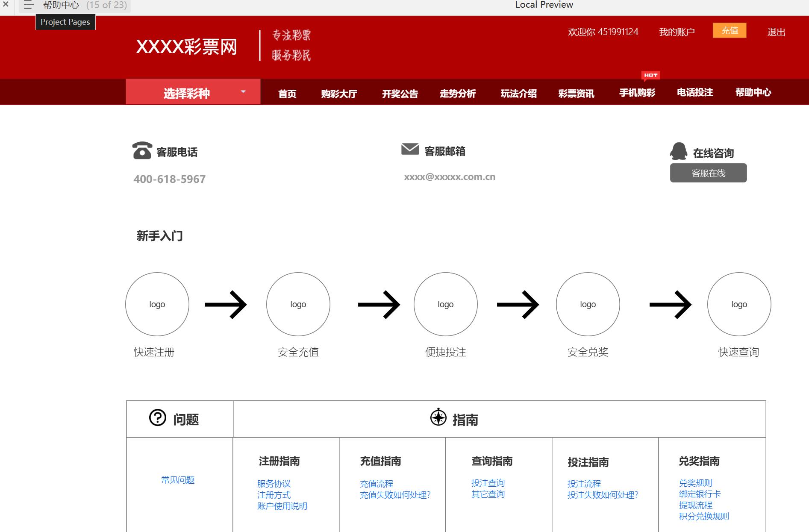
Task: Click the HOT badge above 手机购彩
Action: (650, 76)
